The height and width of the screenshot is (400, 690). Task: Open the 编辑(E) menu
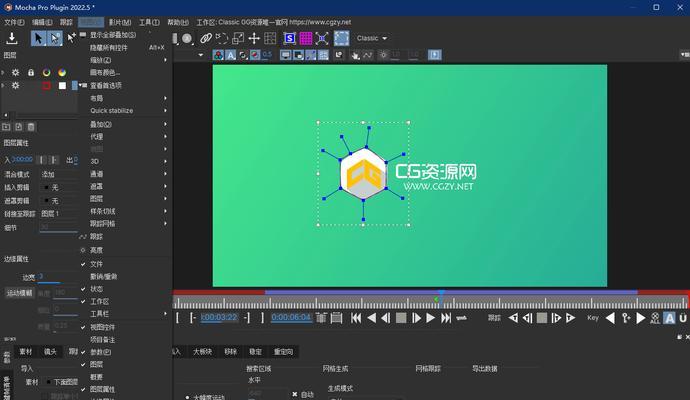click(x=42, y=22)
